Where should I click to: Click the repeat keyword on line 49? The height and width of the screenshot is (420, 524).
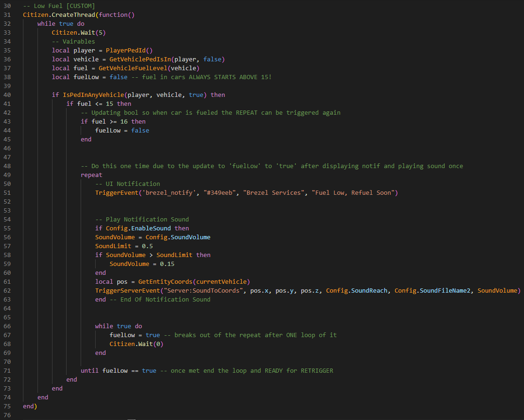(x=91, y=175)
